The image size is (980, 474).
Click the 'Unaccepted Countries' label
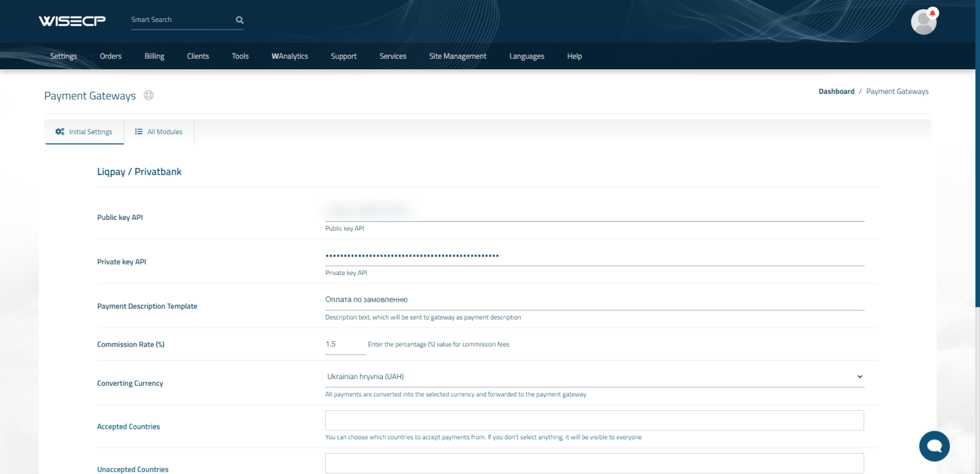point(133,470)
